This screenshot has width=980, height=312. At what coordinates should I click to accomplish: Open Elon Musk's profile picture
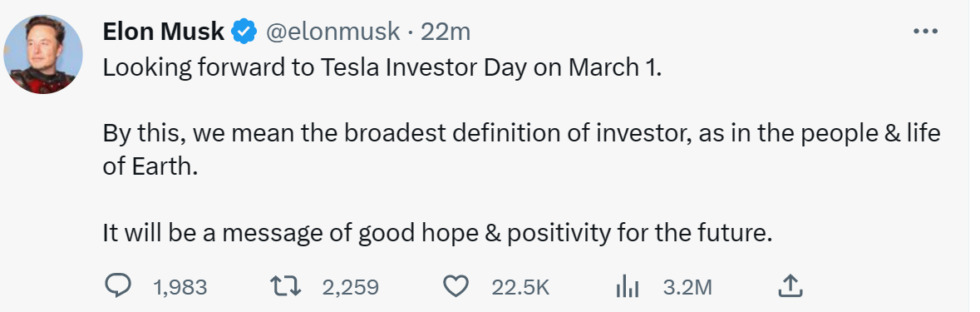[43, 54]
